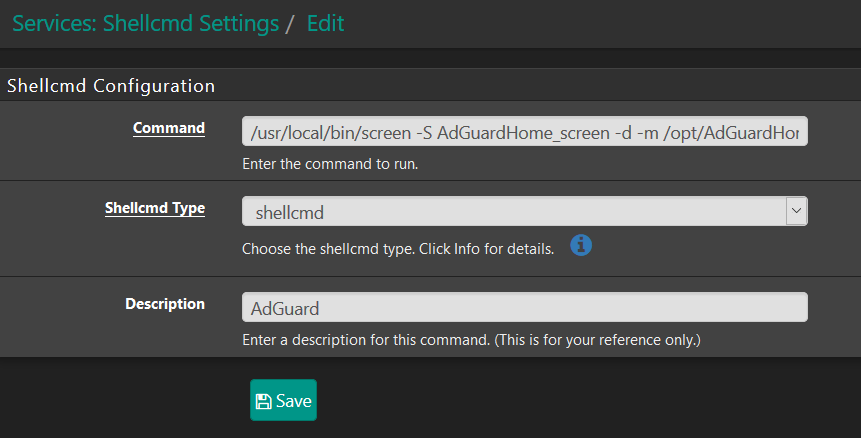The height and width of the screenshot is (438, 861).
Task: Click the Description field label
Action: 165,303
